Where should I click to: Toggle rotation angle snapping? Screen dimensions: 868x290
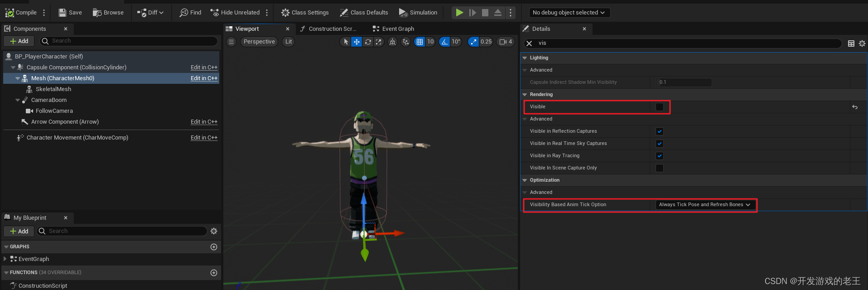pyautogui.click(x=444, y=42)
